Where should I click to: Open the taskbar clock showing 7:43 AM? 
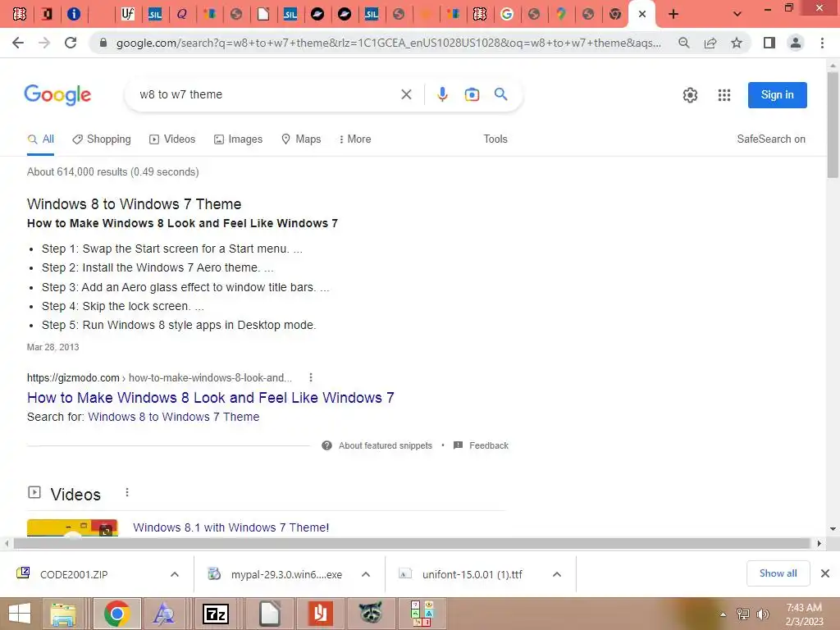pos(804,614)
